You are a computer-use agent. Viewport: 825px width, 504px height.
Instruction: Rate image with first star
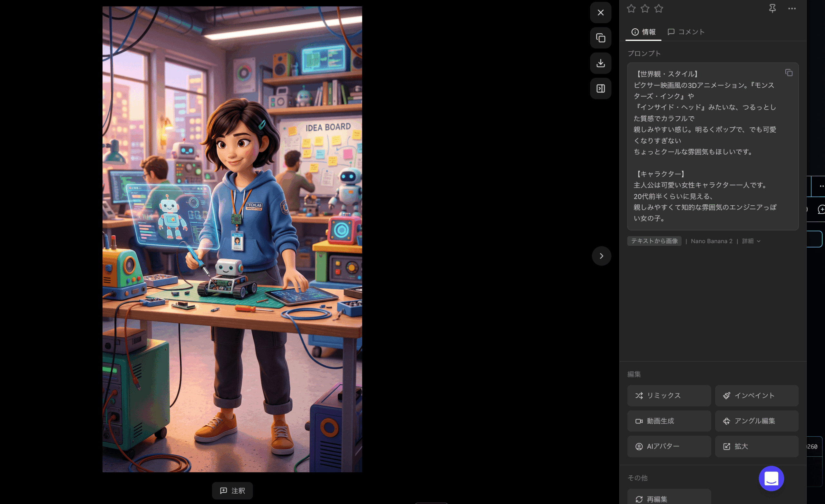click(x=631, y=8)
